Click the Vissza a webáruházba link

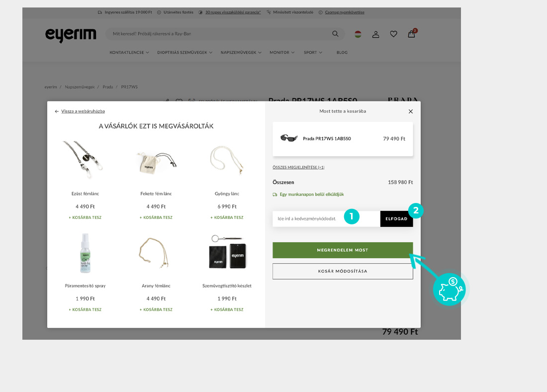(83, 111)
